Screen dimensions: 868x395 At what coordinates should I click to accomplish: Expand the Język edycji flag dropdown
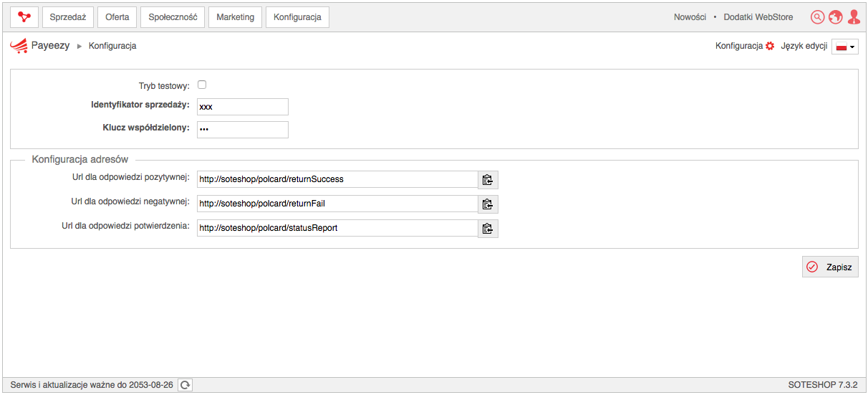tap(845, 47)
